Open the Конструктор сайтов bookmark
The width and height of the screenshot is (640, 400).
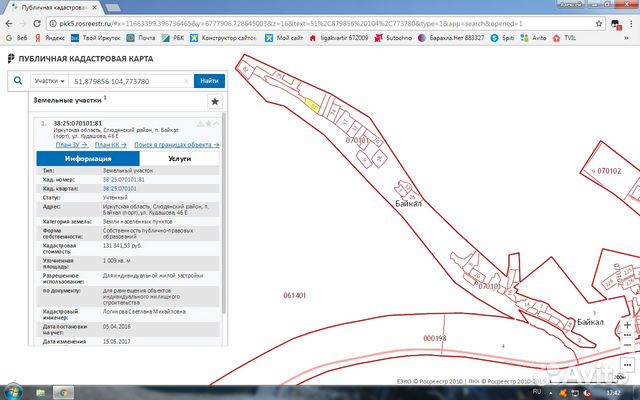[x=223, y=38]
